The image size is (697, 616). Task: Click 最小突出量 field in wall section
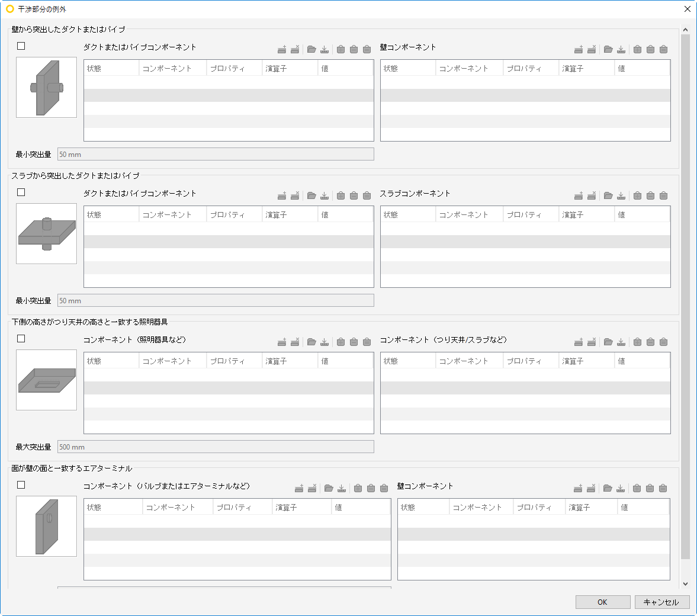216,155
